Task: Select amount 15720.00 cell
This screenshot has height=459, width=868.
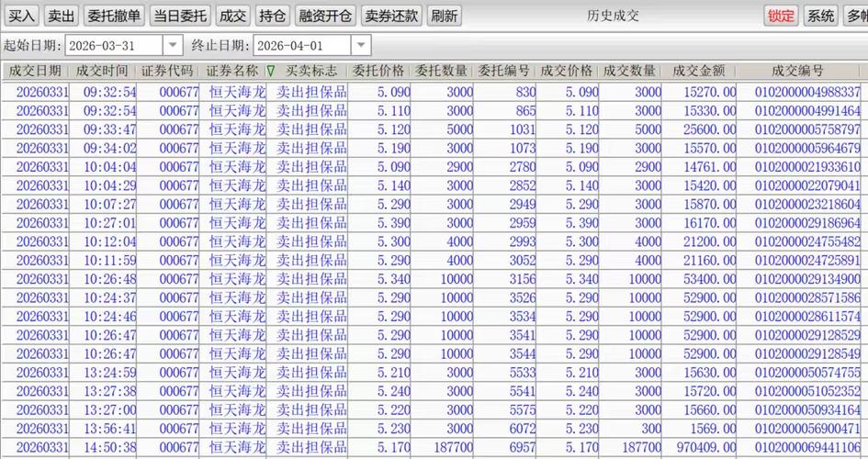Action: click(710, 392)
